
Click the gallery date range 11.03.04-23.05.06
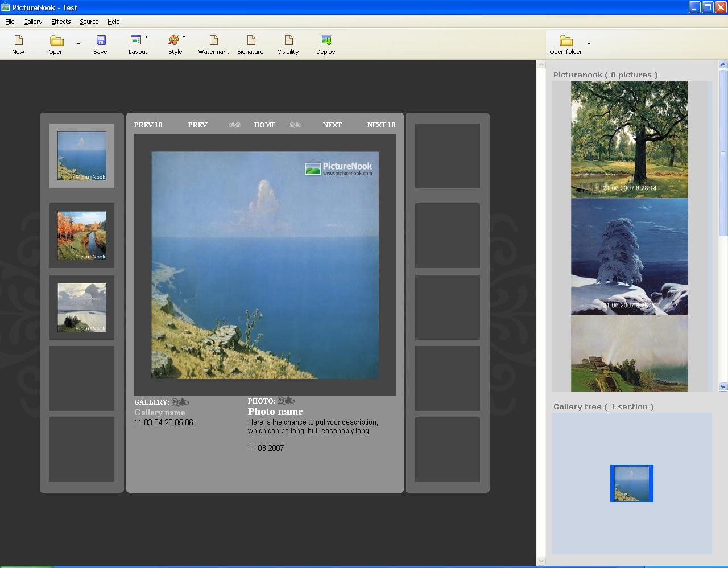point(164,423)
